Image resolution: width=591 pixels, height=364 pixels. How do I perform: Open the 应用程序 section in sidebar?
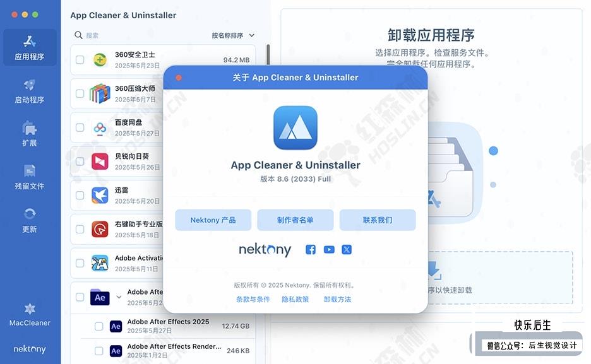[30, 47]
